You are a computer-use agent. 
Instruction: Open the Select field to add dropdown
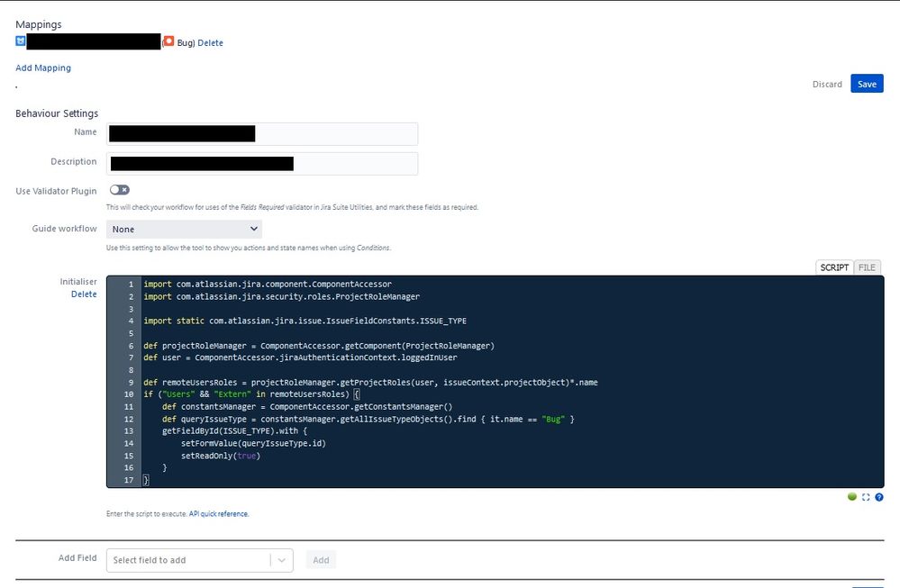(x=200, y=560)
